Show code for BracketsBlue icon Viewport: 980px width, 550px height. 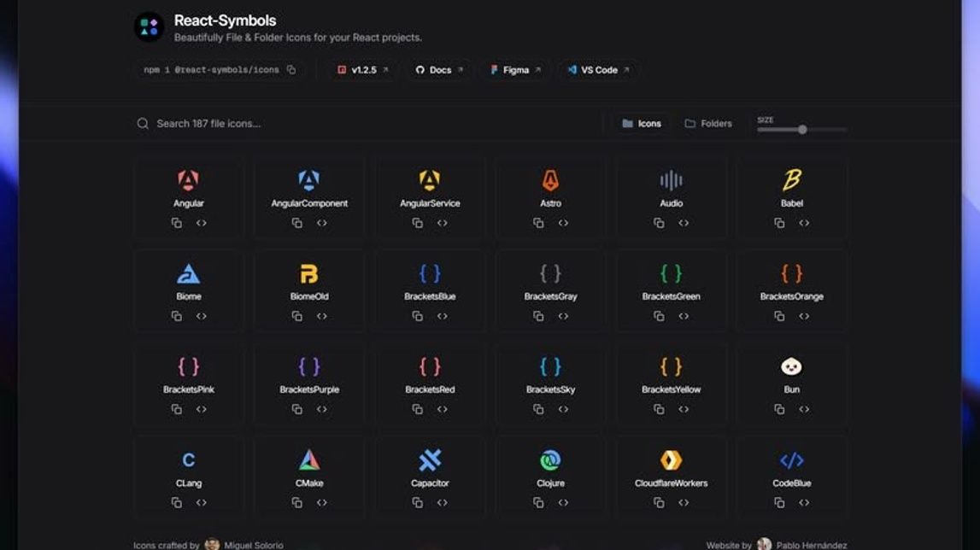tap(443, 316)
